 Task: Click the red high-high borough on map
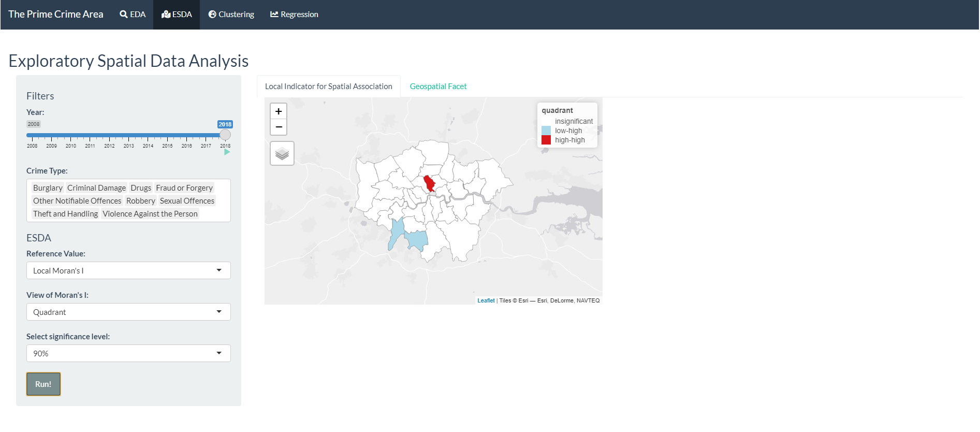tap(429, 183)
